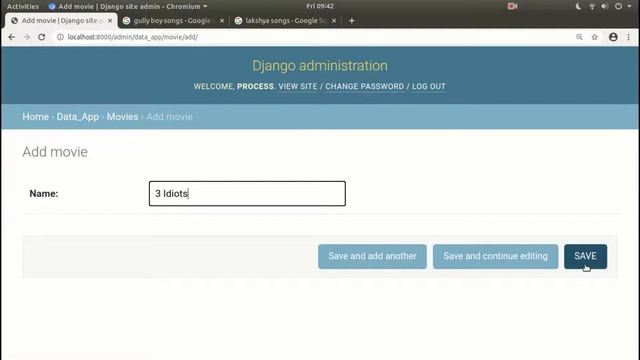The width and height of the screenshot is (640, 360).
Task: Open the volume icon in system tray
Action: (x=604, y=6)
